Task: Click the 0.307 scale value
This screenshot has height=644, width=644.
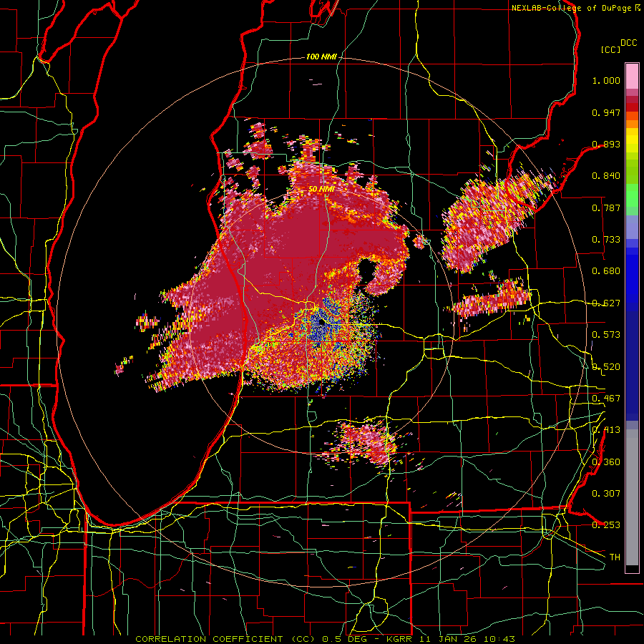Action: [x=606, y=494]
